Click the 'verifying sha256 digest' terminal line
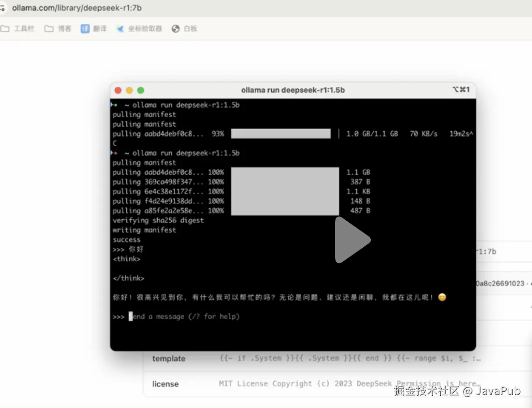Viewport: 532px width, 408px height. [158, 221]
